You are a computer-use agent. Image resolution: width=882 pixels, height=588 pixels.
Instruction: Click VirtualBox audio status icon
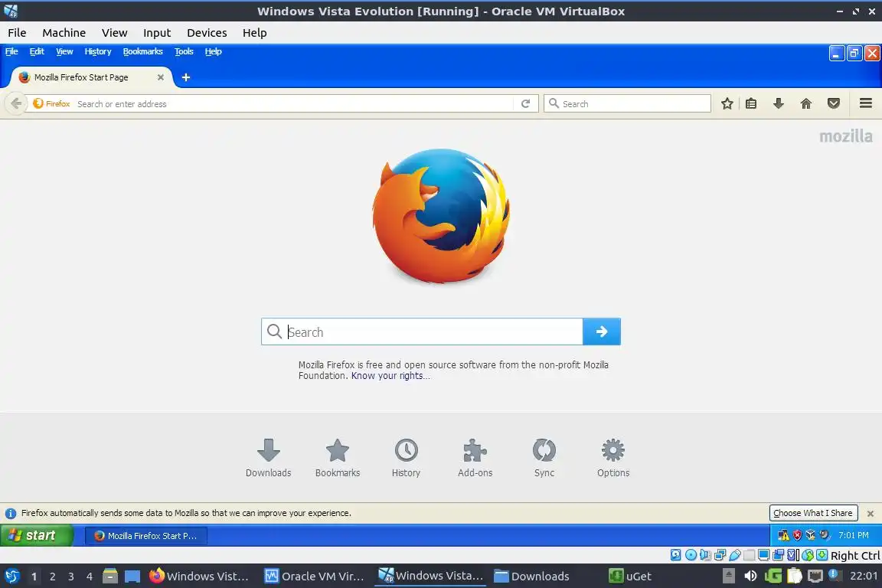pyautogui.click(x=705, y=555)
